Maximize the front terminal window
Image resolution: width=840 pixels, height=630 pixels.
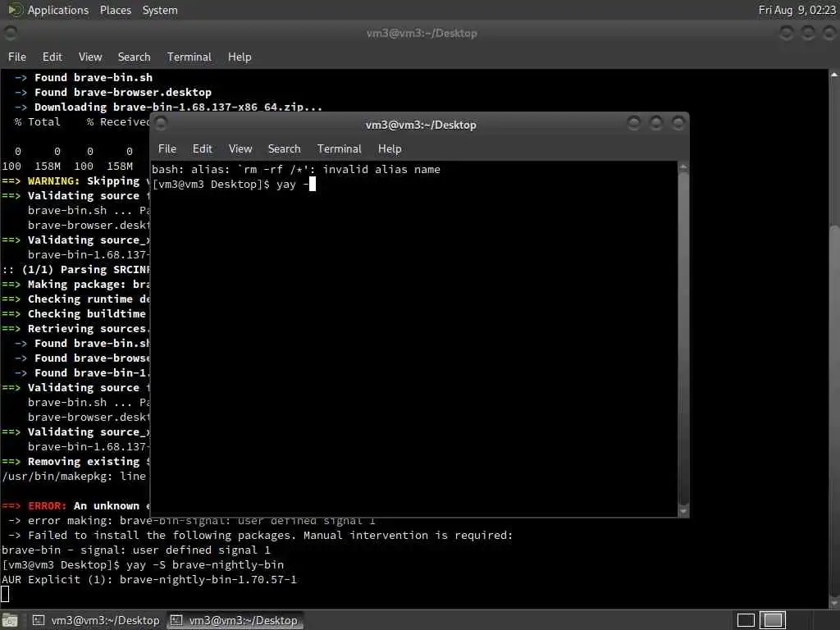[x=655, y=124]
